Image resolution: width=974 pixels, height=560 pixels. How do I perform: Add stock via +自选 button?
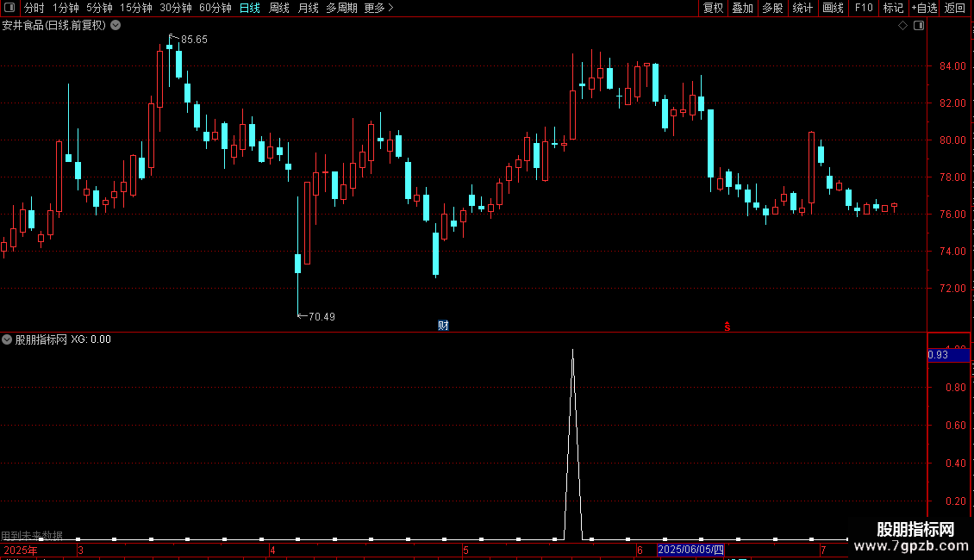[x=924, y=8]
